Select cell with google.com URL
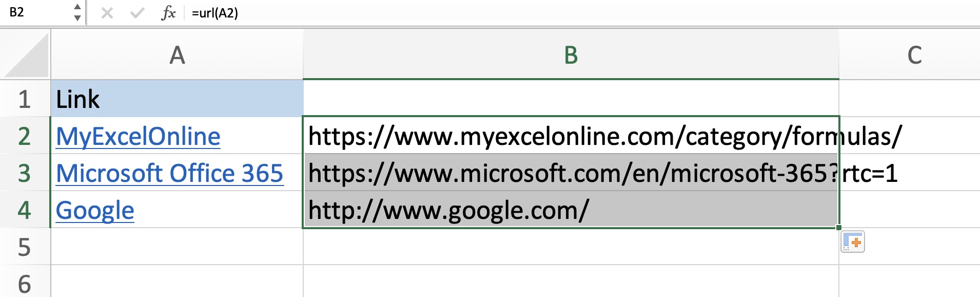980x297 pixels. coord(571,210)
